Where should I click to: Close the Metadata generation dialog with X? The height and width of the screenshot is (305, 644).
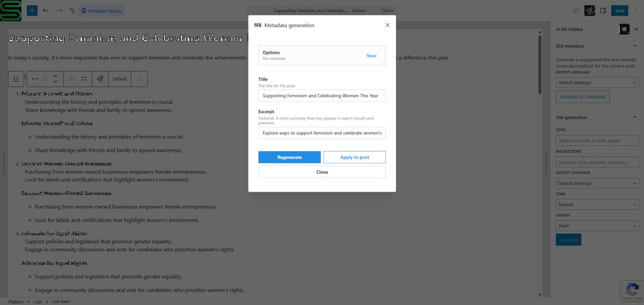(x=387, y=25)
